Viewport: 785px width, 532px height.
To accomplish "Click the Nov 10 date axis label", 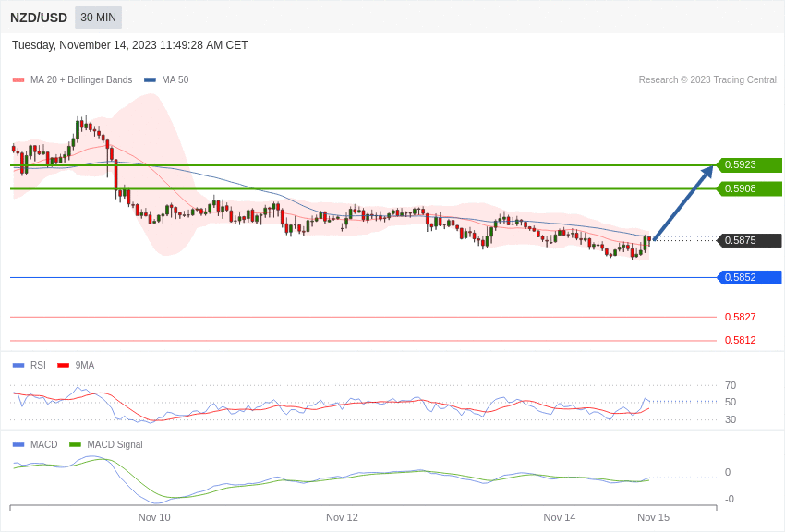I will [154, 517].
